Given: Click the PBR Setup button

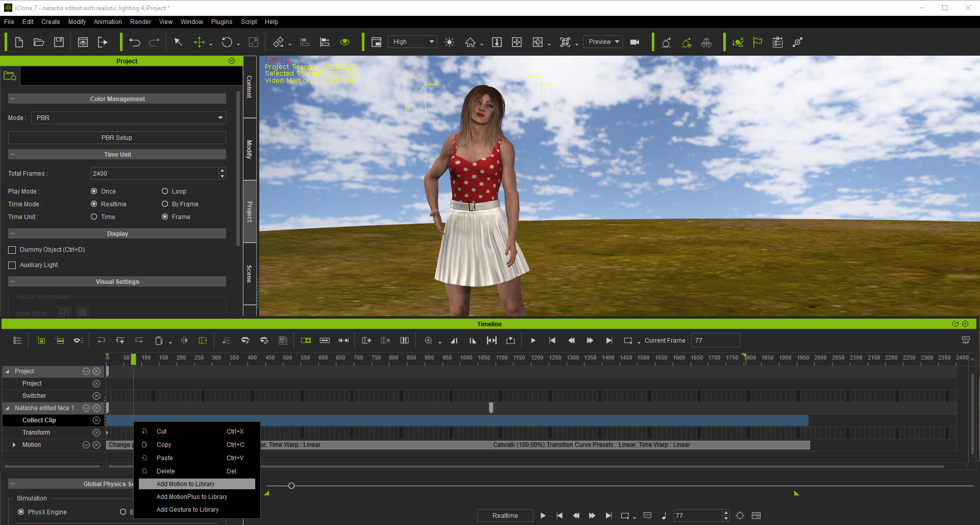Looking at the screenshot, I should click(117, 138).
